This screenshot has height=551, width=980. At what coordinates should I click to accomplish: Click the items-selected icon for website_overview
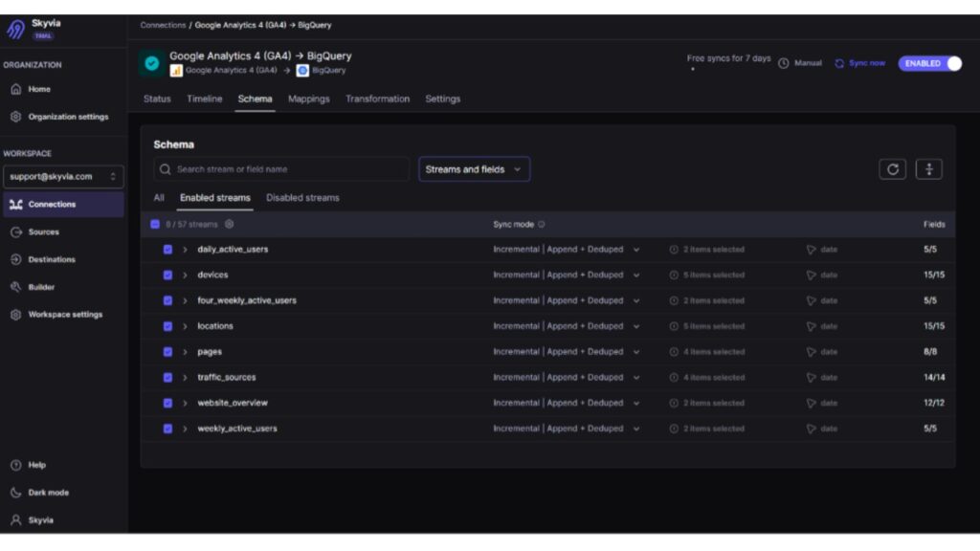tap(674, 403)
